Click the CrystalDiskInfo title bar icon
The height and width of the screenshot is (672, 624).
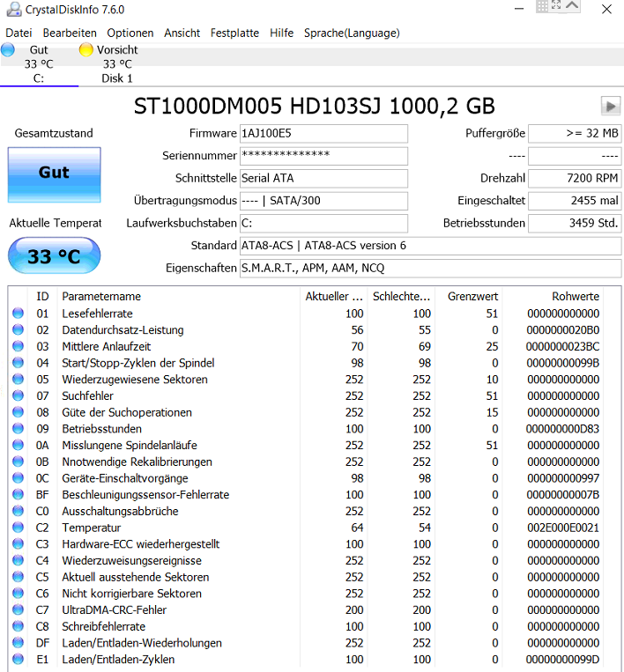tap(14, 9)
